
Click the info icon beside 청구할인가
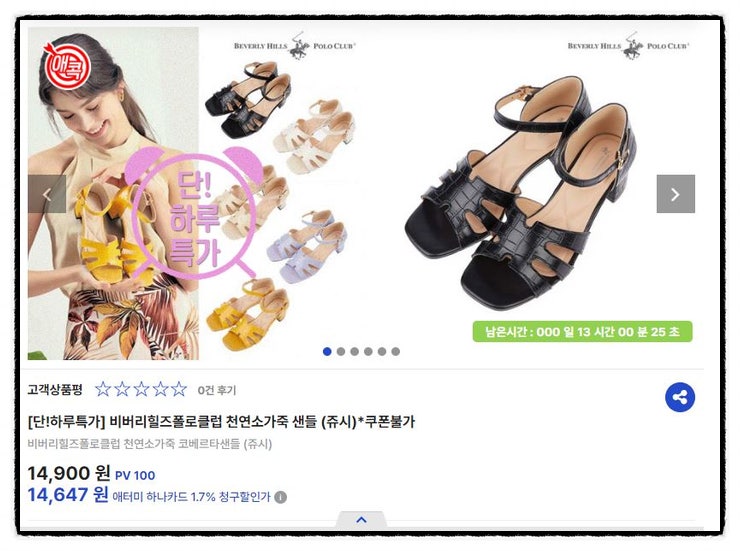pos(280,497)
